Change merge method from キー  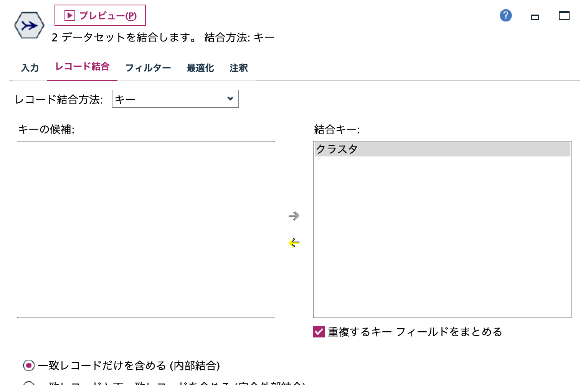175,99
